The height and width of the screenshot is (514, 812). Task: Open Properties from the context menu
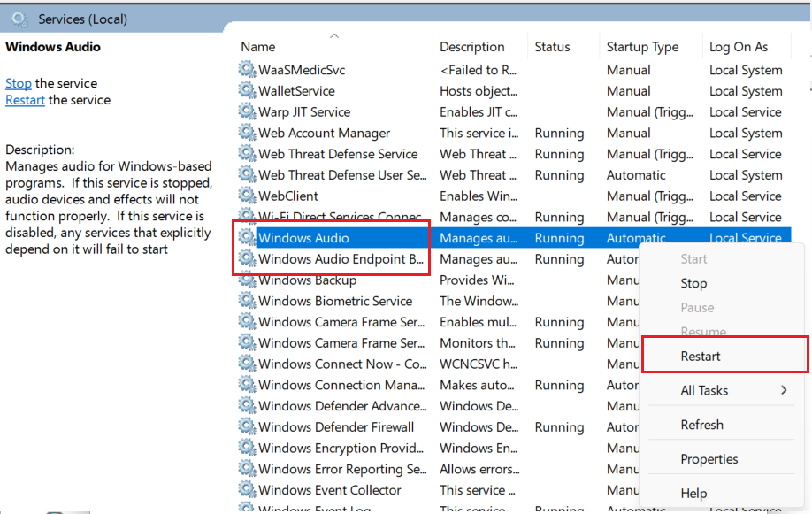(x=709, y=459)
